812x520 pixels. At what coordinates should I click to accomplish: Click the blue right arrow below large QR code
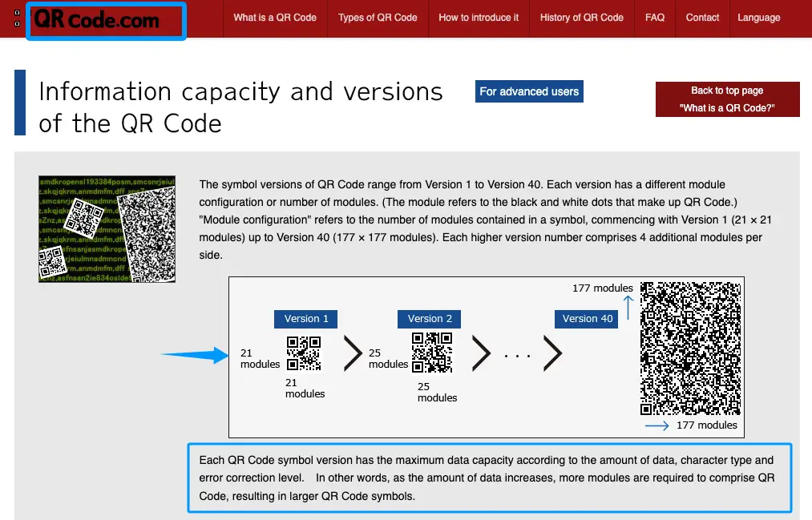657,425
